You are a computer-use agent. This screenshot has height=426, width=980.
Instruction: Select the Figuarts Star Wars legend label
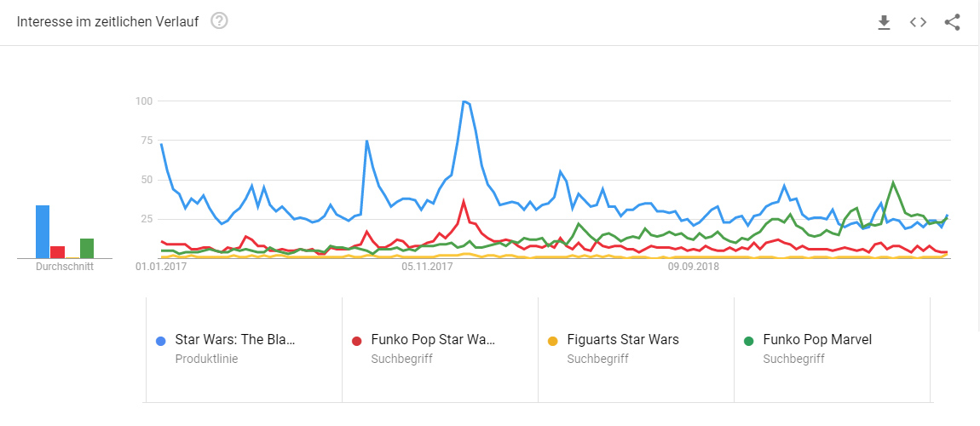click(x=623, y=340)
